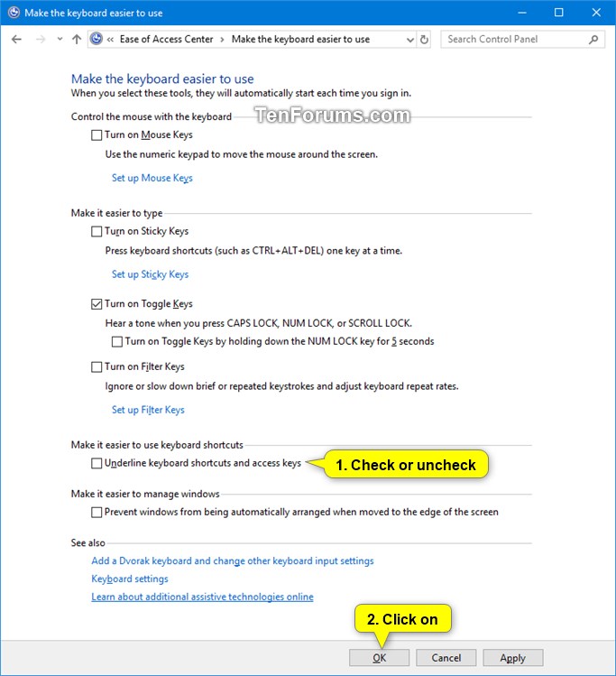Open the recent locations dropdown arrow

(60, 39)
